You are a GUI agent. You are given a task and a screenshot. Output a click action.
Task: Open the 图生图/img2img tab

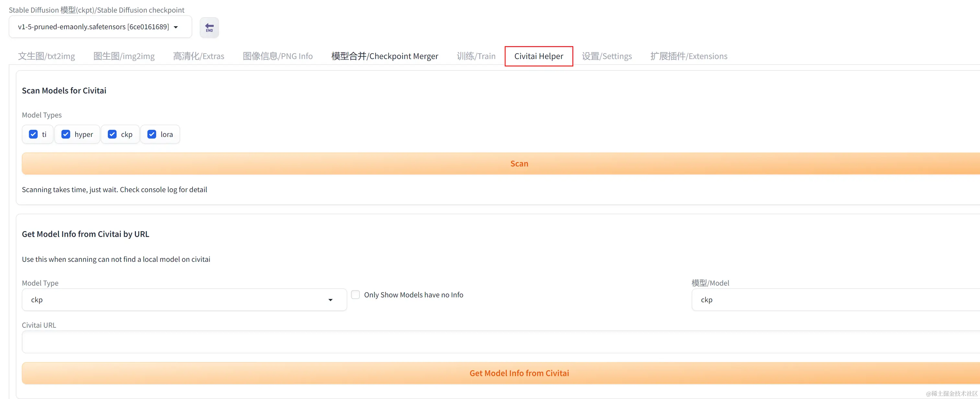[x=124, y=56]
